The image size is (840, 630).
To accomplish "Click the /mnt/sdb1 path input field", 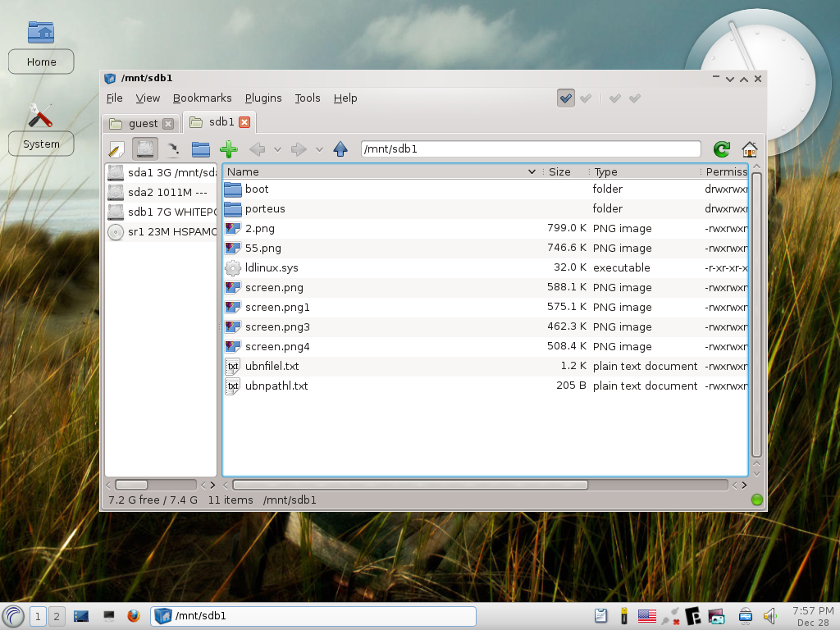I will click(x=531, y=149).
